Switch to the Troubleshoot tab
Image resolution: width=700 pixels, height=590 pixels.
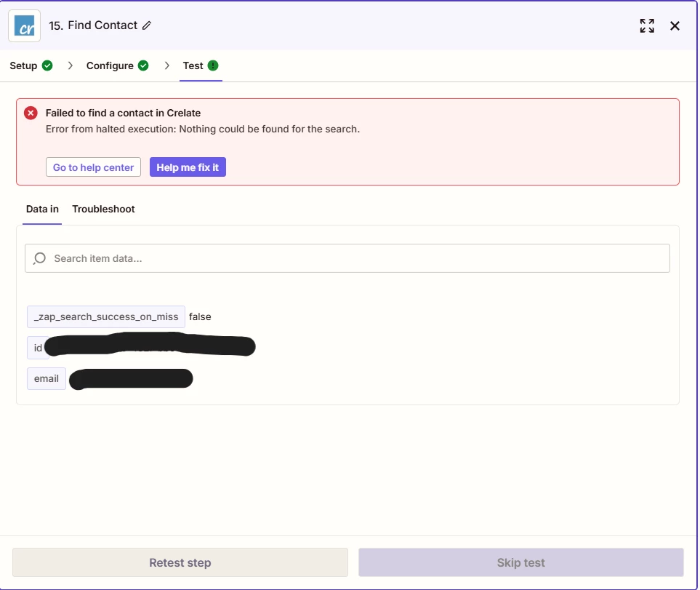tap(103, 209)
